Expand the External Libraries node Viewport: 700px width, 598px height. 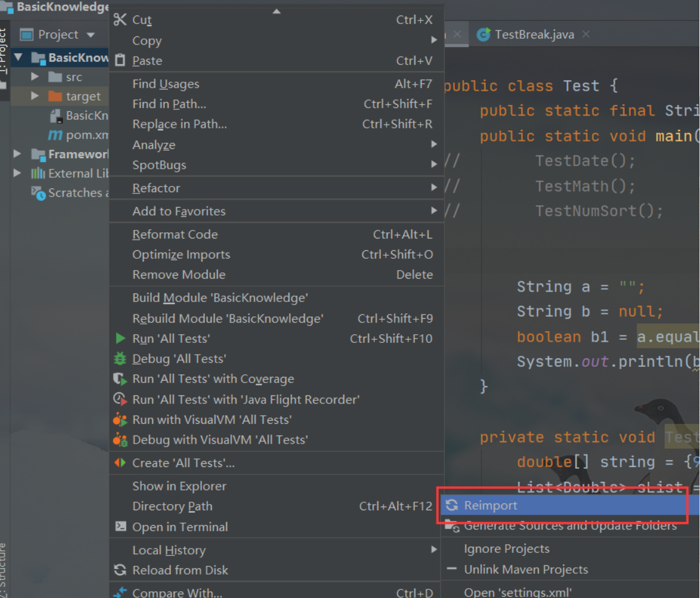click(17, 173)
